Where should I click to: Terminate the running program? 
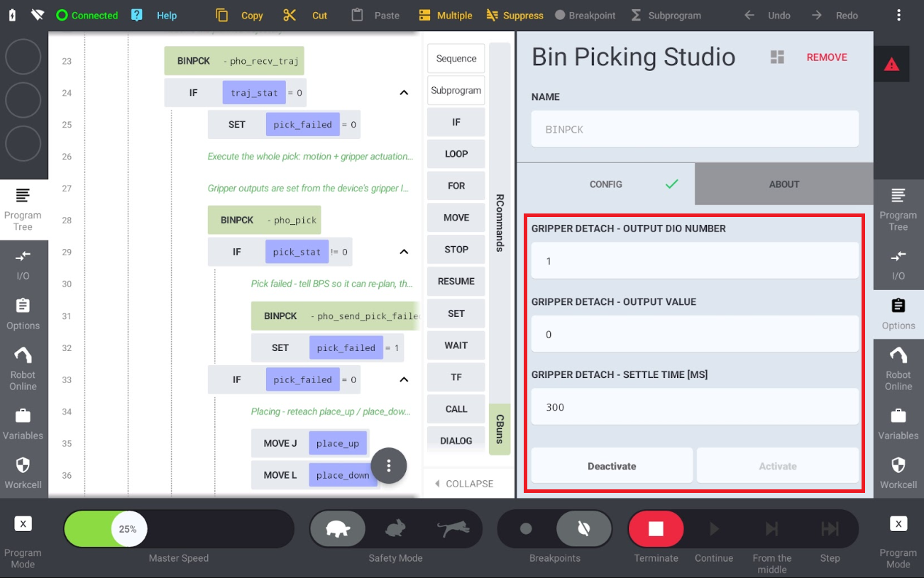point(656,529)
